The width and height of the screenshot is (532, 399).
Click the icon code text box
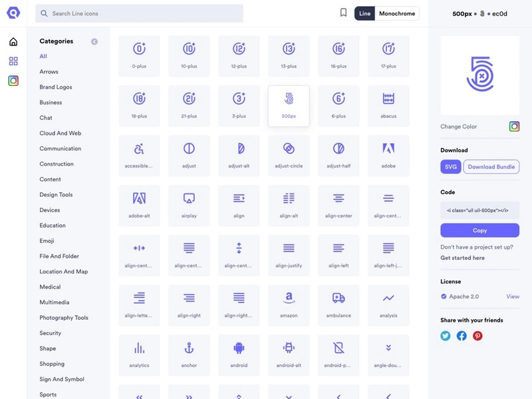click(479, 210)
